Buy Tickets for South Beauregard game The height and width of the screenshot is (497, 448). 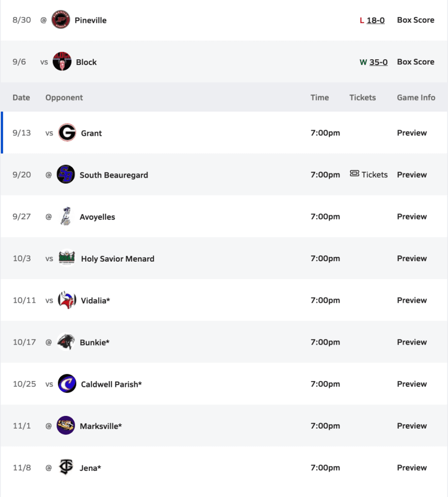point(369,175)
